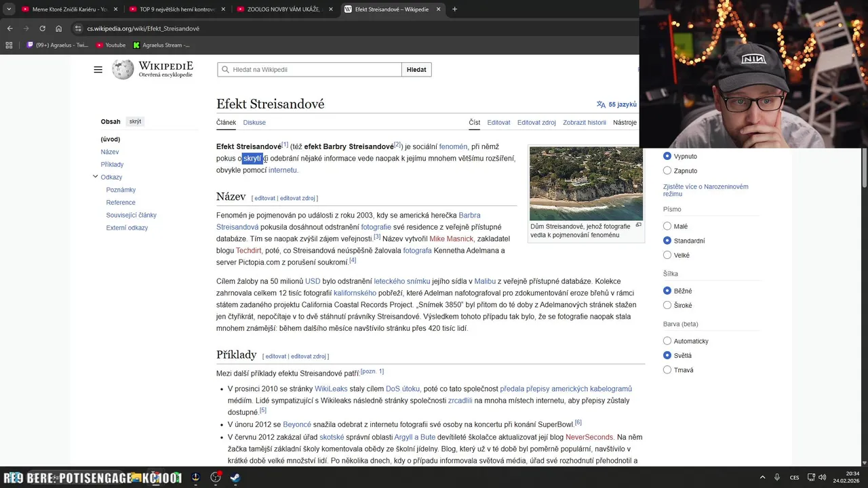Collapse the Odkazy section in contents
The width and height of the screenshot is (868, 488).
(95, 177)
